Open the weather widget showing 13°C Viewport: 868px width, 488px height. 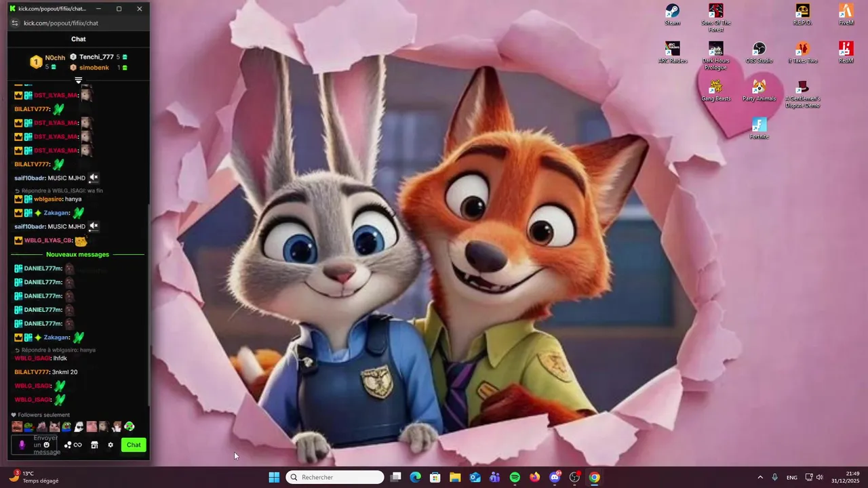point(34,477)
